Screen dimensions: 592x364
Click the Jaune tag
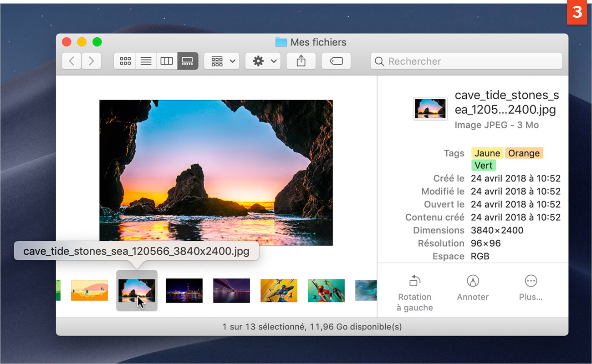(x=487, y=153)
